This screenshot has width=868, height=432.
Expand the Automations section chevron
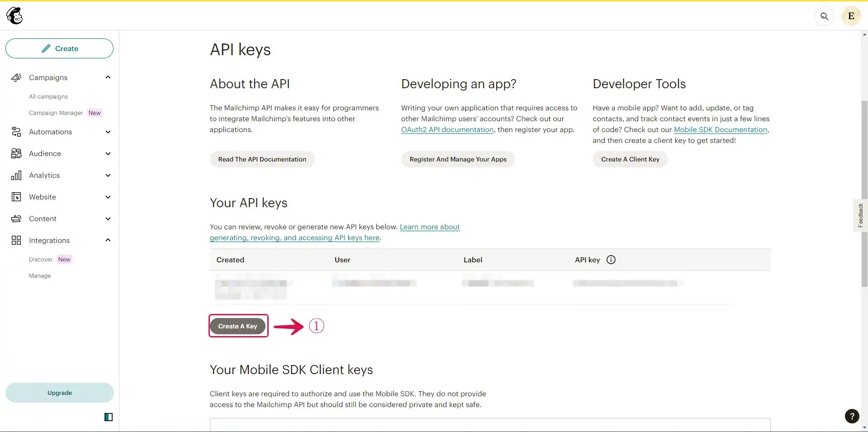[108, 132]
